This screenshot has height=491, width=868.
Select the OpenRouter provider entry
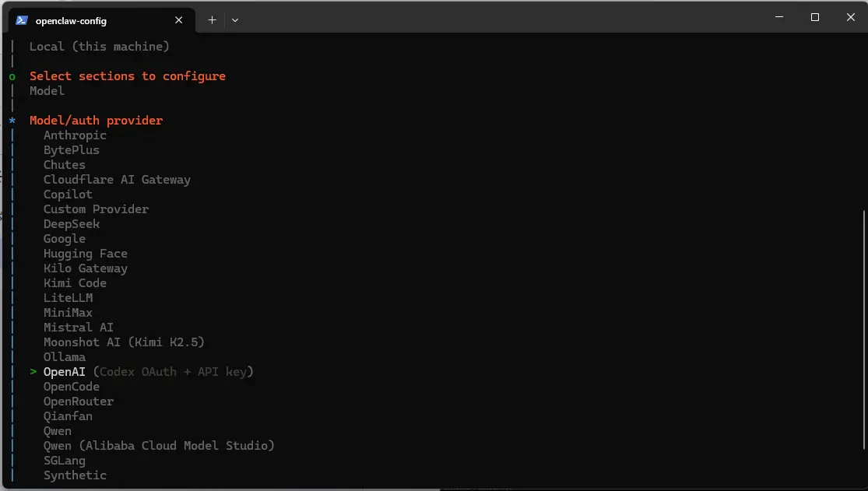point(79,401)
